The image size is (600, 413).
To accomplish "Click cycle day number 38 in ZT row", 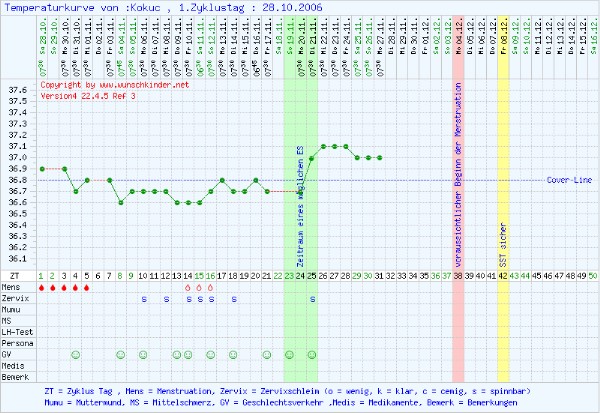I will tap(458, 275).
